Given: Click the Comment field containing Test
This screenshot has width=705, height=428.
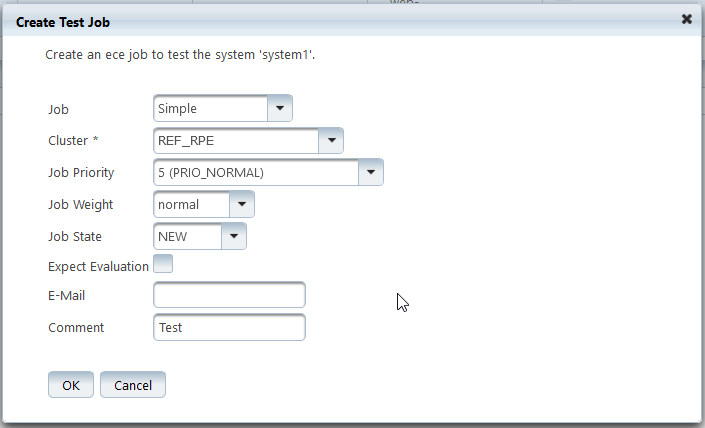Looking at the screenshot, I should click(229, 327).
